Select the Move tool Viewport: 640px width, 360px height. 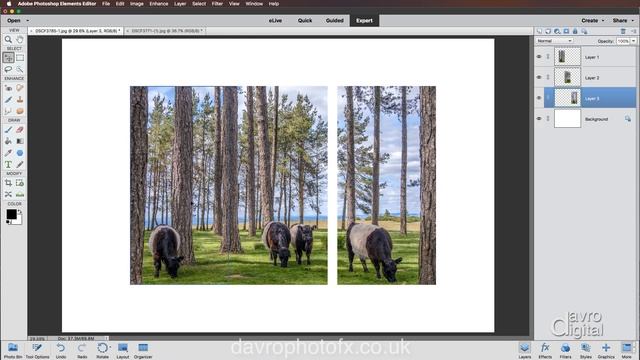click(8, 58)
